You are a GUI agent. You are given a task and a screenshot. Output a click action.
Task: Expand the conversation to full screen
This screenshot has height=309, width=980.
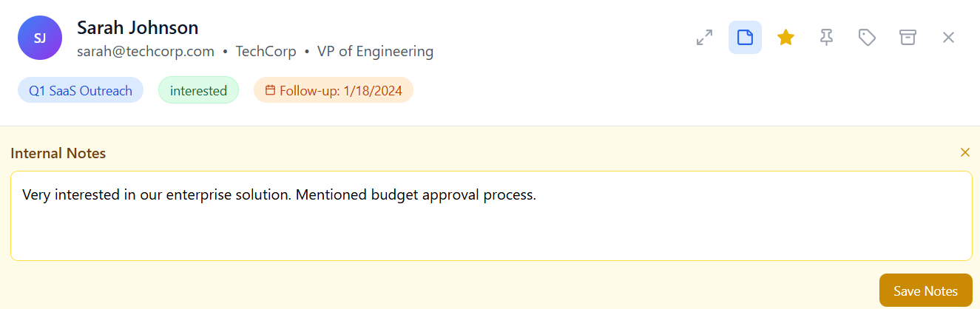(704, 37)
